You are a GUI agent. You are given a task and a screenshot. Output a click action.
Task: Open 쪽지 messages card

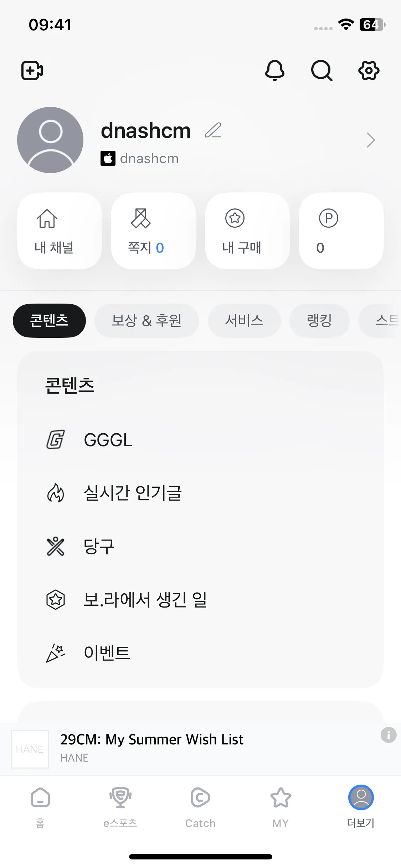pos(154,231)
